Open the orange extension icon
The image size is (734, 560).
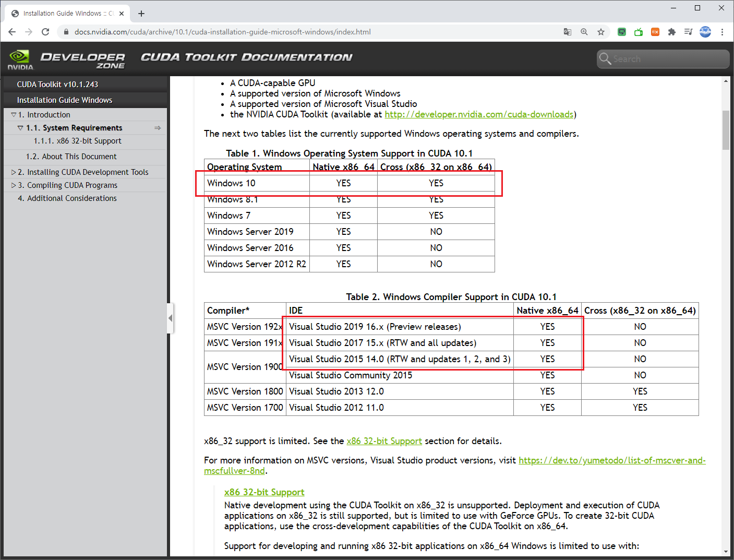[x=655, y=32]
